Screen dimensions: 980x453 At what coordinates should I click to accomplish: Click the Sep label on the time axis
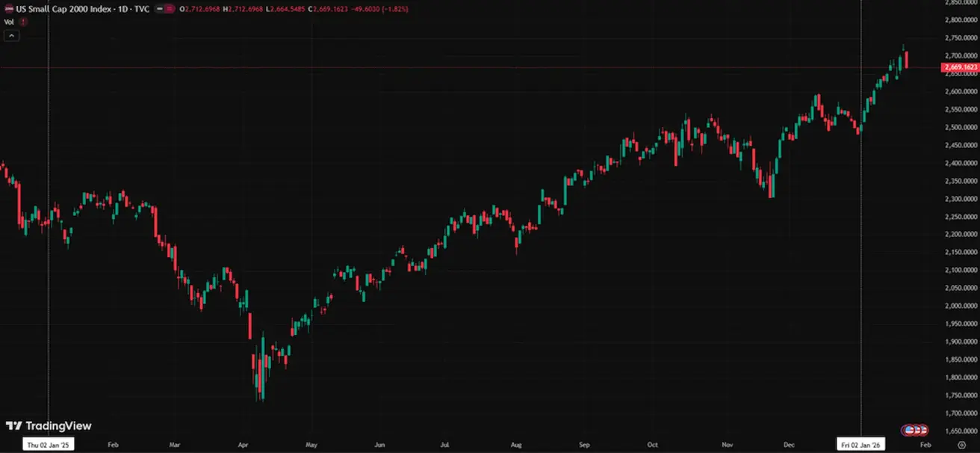click(583, 445)
